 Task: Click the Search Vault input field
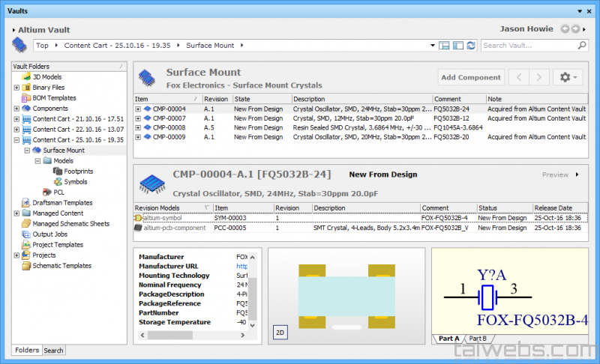[x=526, y=46]
